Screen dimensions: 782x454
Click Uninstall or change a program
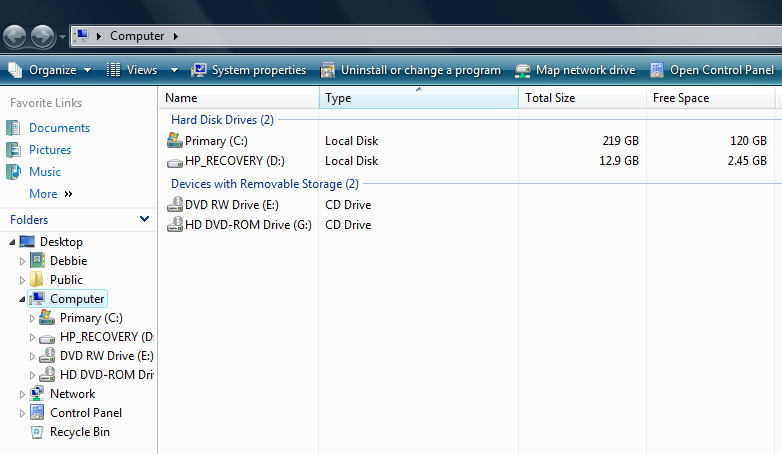[x=411, y=70]
